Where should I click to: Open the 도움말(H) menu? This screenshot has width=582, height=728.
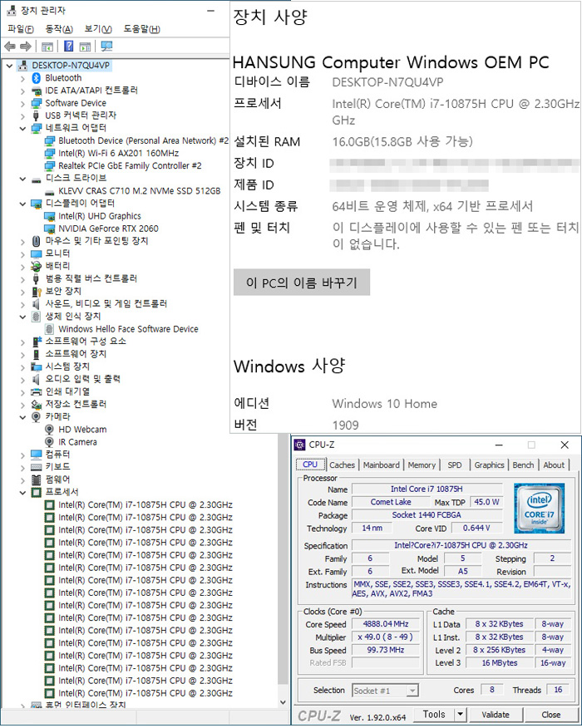click(141, 29)
